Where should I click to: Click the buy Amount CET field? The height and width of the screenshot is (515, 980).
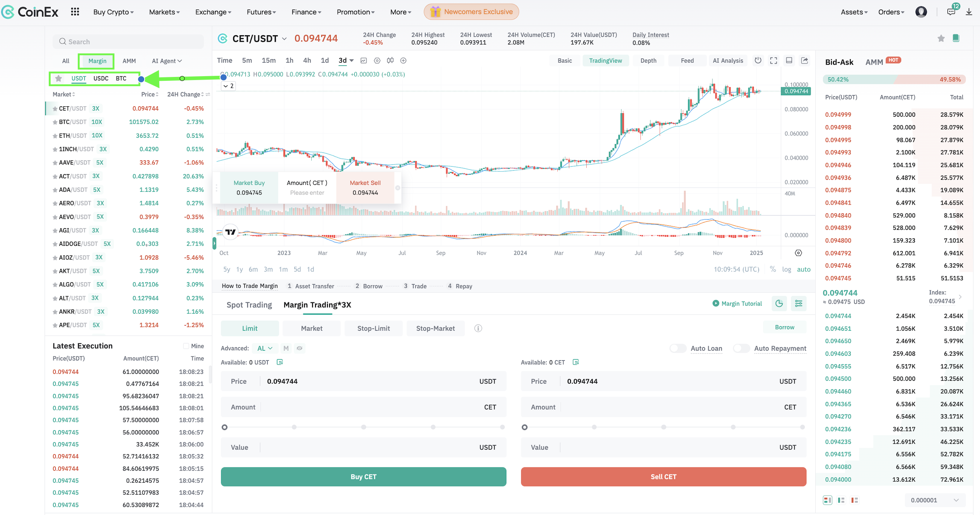[x=364, y=407]
